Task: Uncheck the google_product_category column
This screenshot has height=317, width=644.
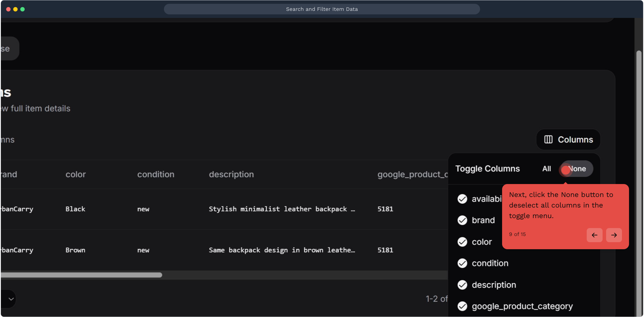Action: click(x=462, y=306)
